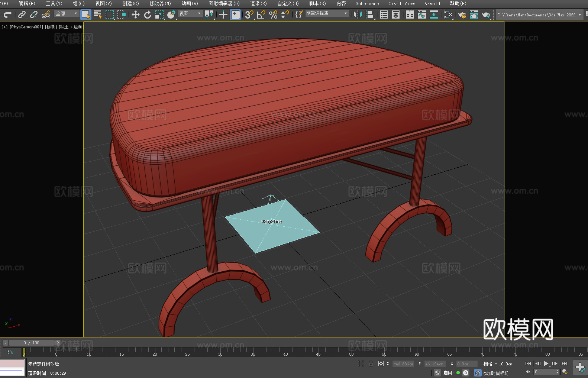Viewport: 588px width, 378px height.
Task: Click time slider previous frame arrow
Action: [x=5, y=343]
